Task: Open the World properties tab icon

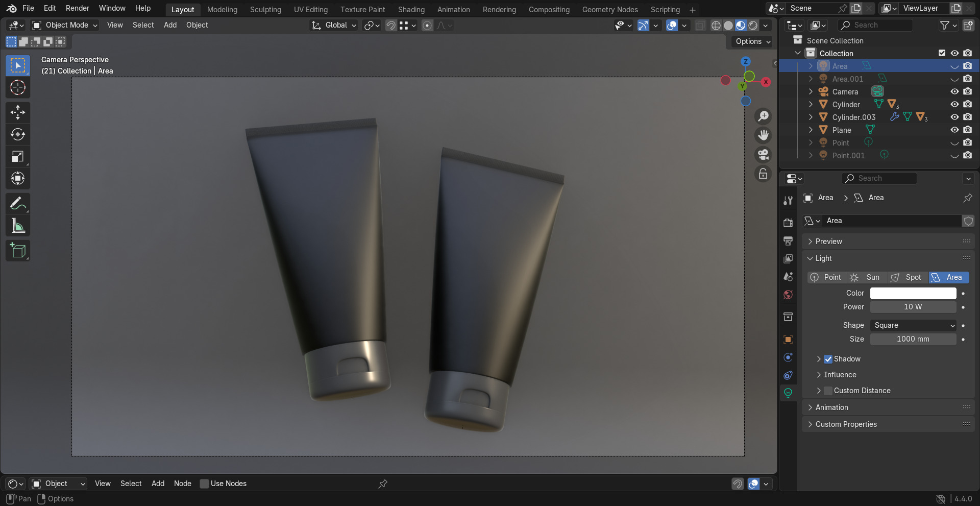Action: click(x=788, y=295)
